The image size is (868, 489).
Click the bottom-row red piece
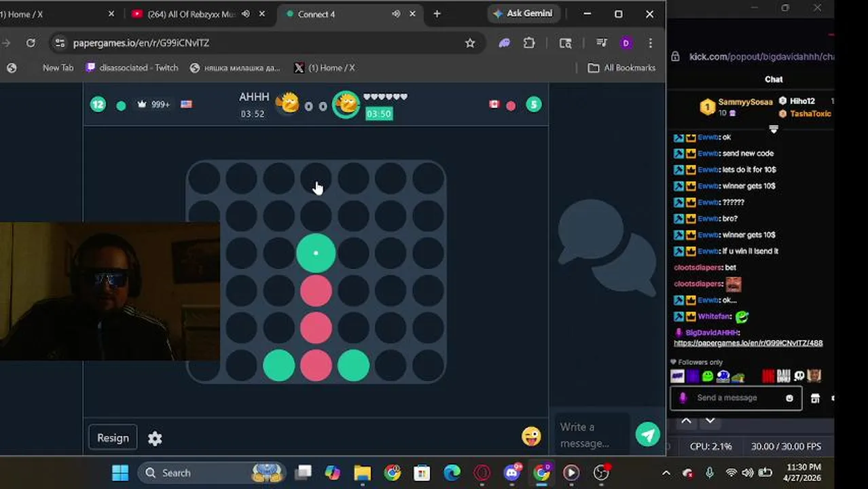click(316, 365)
